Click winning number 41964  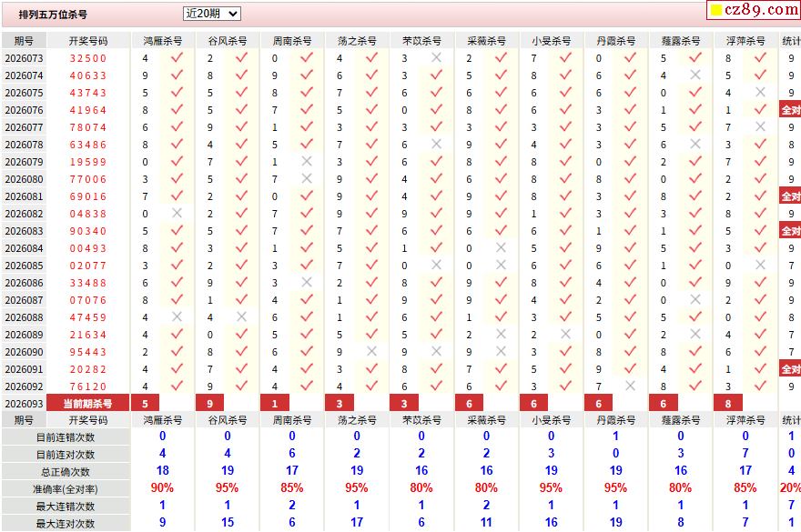pyautogui.click(x=88, y=110)
